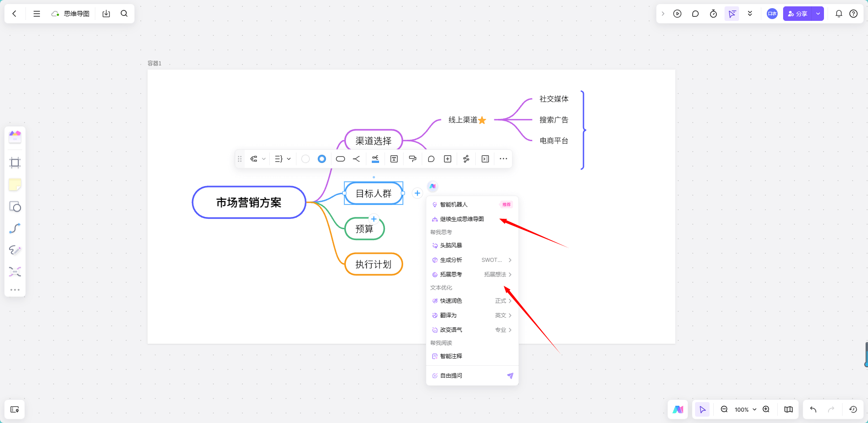Viewport: 868px width, 423px height.
Task: Click the purple 分享 button
Action: (798, 14)
